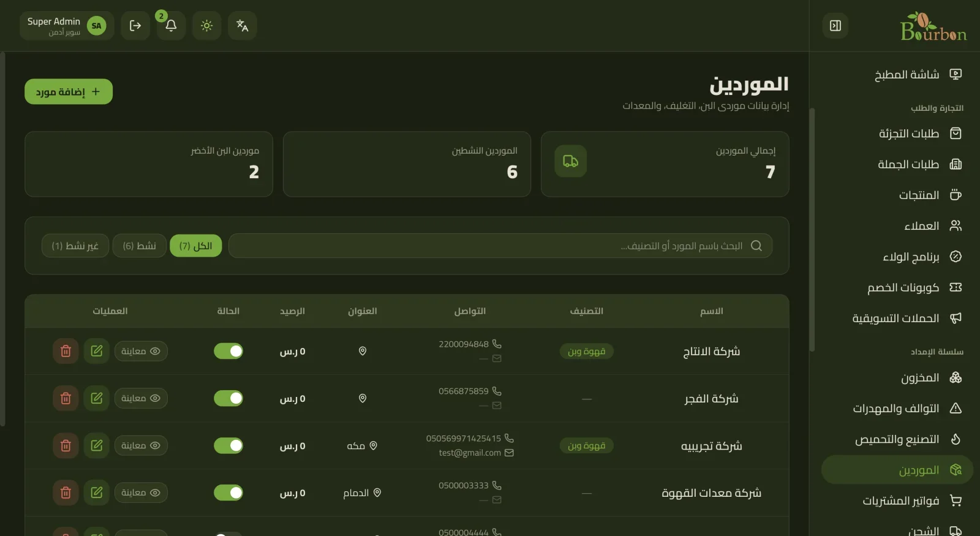Image resolution: width=980 pixels, height=536 pixels.
Task: Select the غير نشط (1) filter tab
Action: (75, 246)
